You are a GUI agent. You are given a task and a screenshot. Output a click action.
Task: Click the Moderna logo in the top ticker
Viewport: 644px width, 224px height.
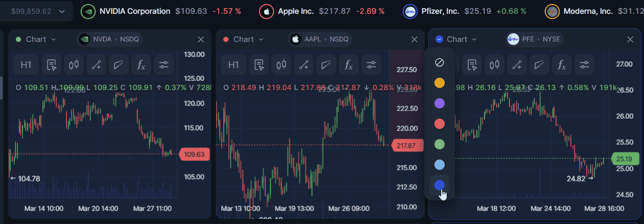click(552, 11)
